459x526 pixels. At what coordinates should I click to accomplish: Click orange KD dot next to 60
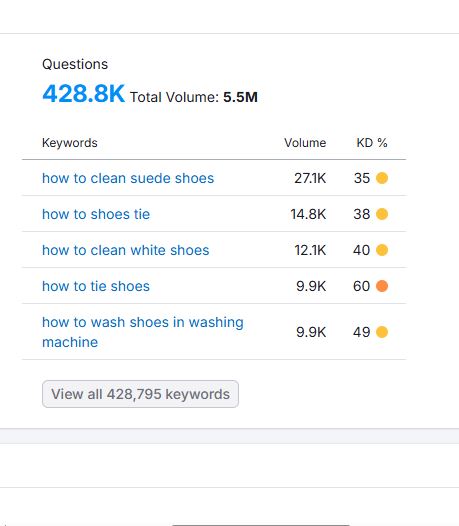[x=382, y=286]
